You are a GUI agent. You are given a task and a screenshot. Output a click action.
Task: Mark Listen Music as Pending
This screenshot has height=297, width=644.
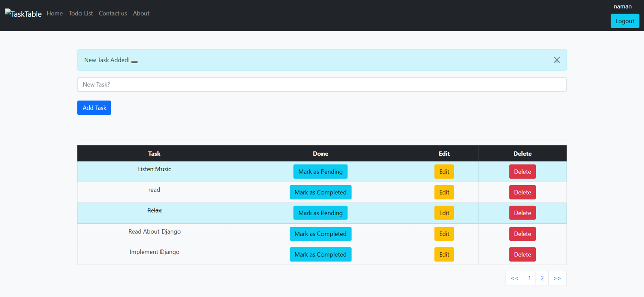[x=320, y=171]
